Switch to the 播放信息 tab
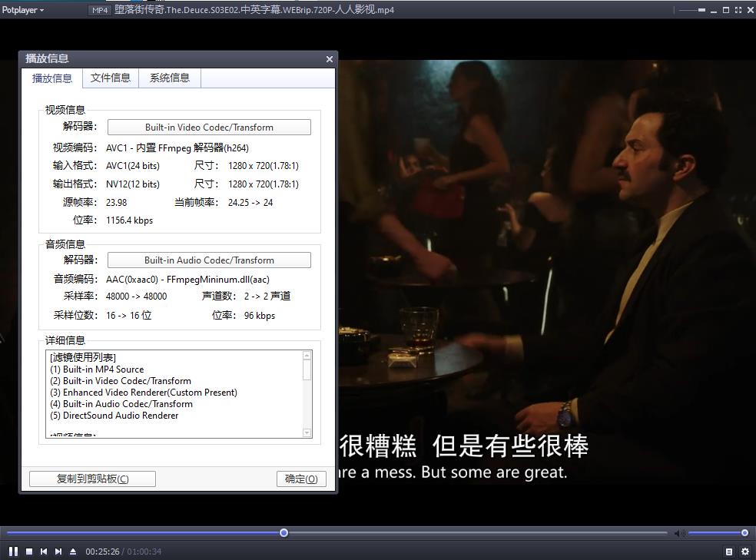Image resolution: width=756 pixels, height=560 pixels. tap(52, 78)
